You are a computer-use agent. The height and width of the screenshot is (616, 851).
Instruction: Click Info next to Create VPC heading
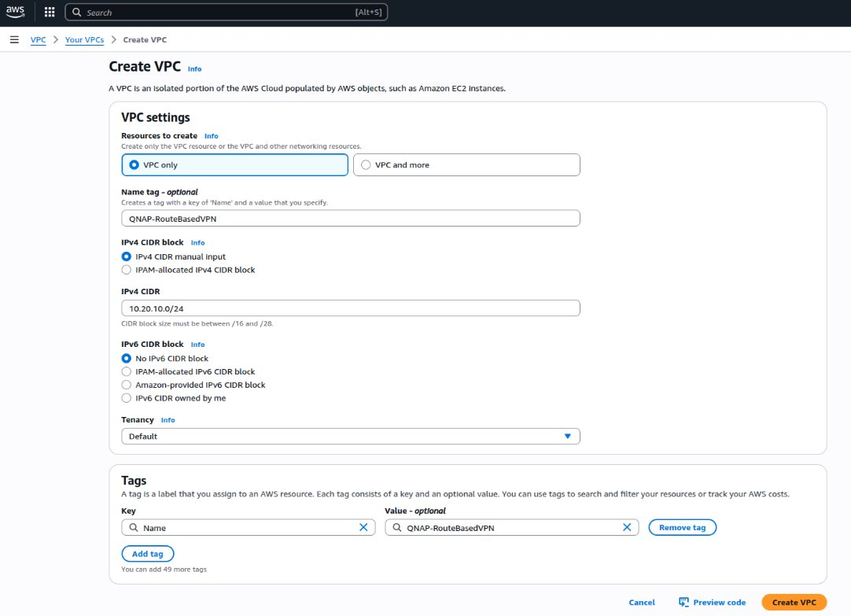[194, 69]
